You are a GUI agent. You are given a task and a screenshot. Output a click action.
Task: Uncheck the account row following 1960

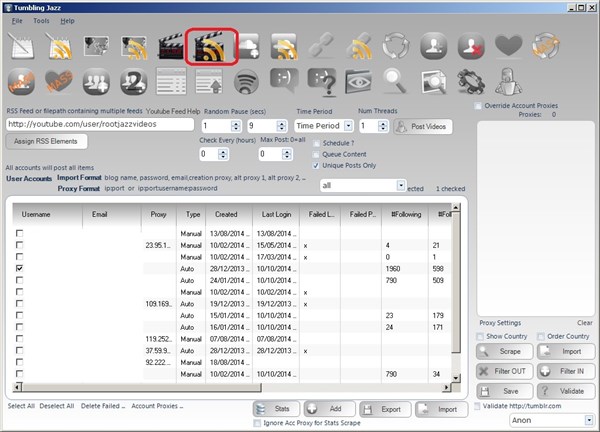click(20, 268)
